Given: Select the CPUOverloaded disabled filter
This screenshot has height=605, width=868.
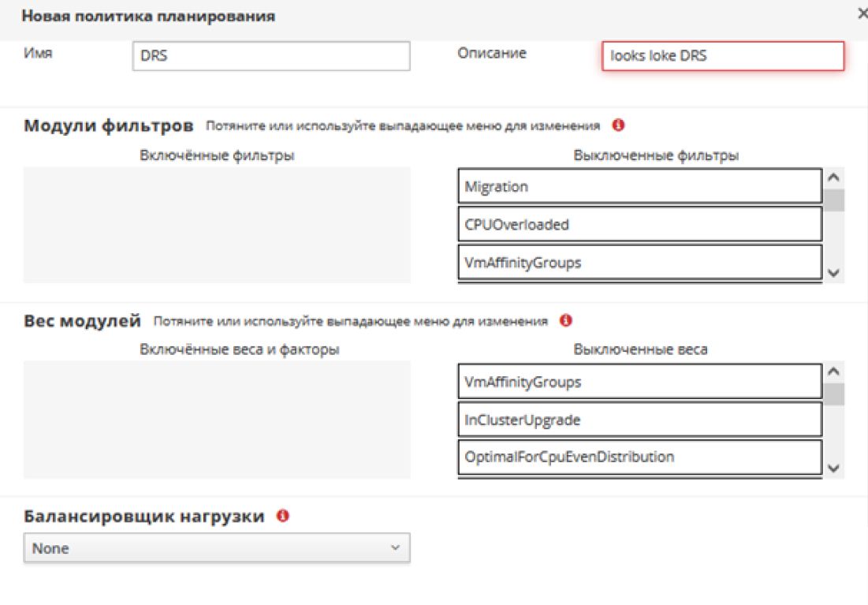Looking at the screenshot, I should [639, 225].
